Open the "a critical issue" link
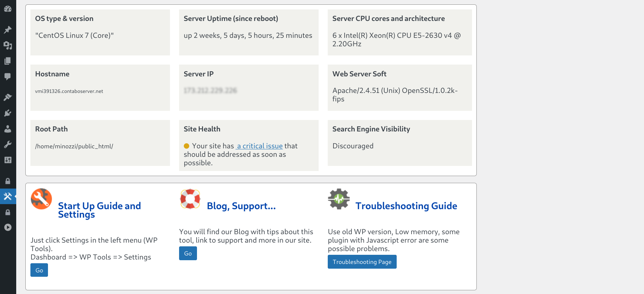This screenshot has height=294, width=644. pyautogui.click(x=259, y=146)
